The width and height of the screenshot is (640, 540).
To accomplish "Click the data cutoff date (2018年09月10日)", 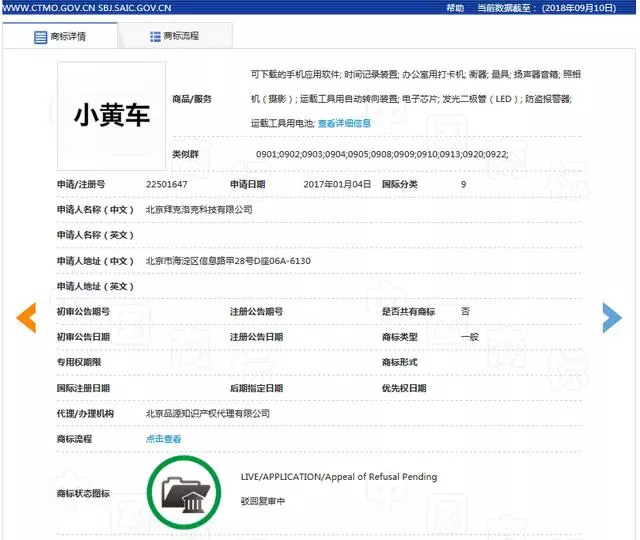I will pyautogui.click(x=579, y=8).
